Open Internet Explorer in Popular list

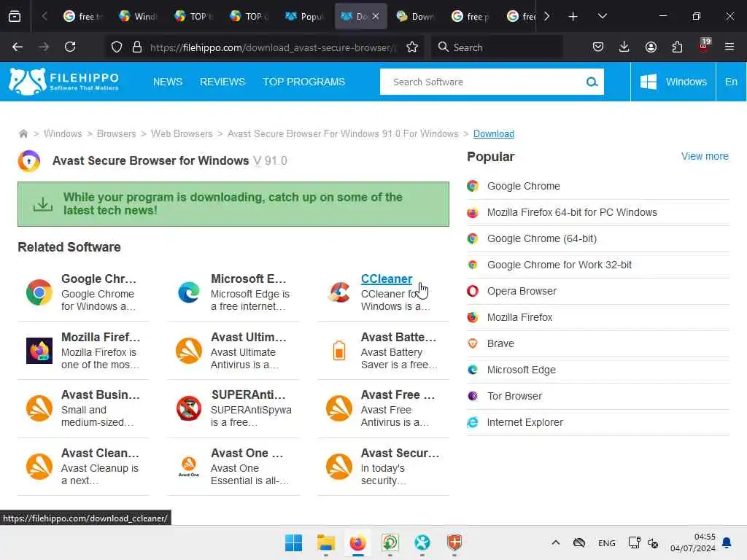click(525, 422)
